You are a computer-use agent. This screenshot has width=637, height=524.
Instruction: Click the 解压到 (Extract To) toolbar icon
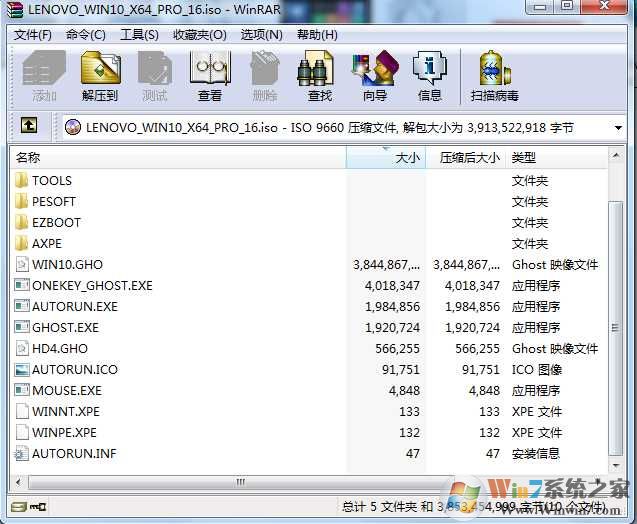click(x=100, y=76)
